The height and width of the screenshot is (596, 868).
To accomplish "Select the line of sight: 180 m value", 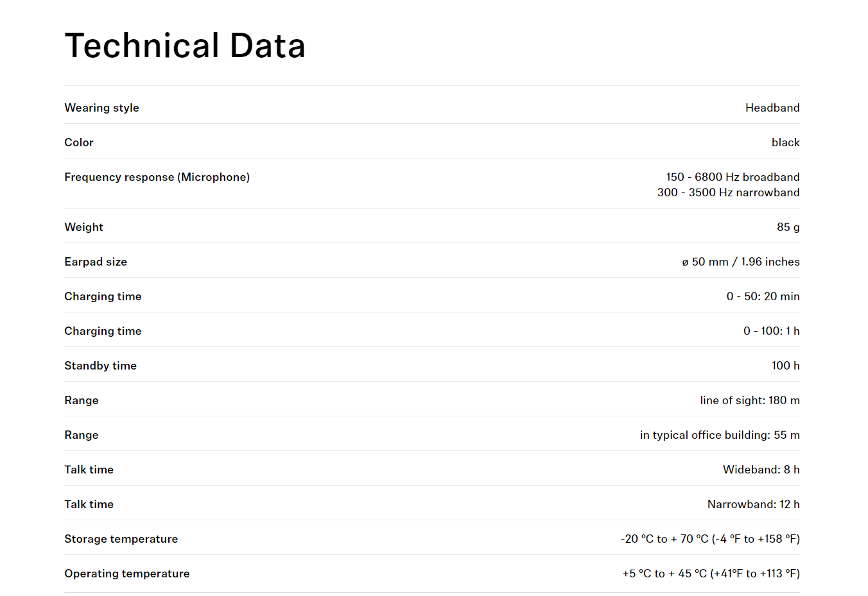I will coord(749,400).
